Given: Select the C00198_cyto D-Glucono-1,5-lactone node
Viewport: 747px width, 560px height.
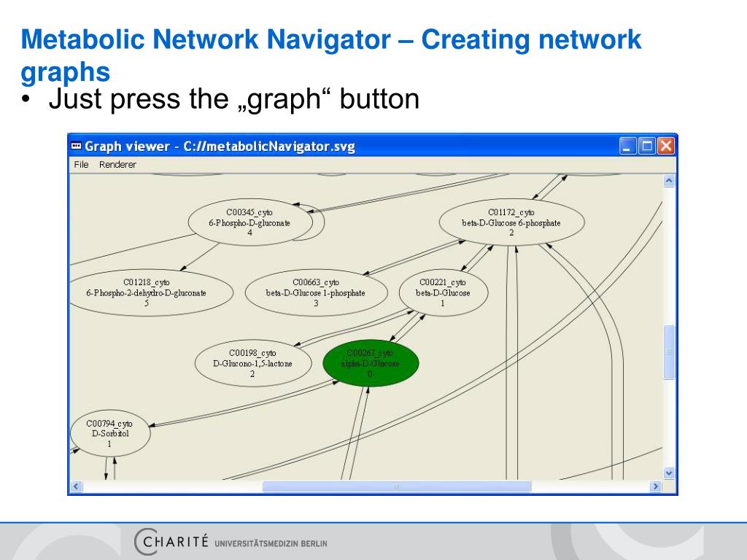Looking at the screenshot, I should (x=253, y=363).
